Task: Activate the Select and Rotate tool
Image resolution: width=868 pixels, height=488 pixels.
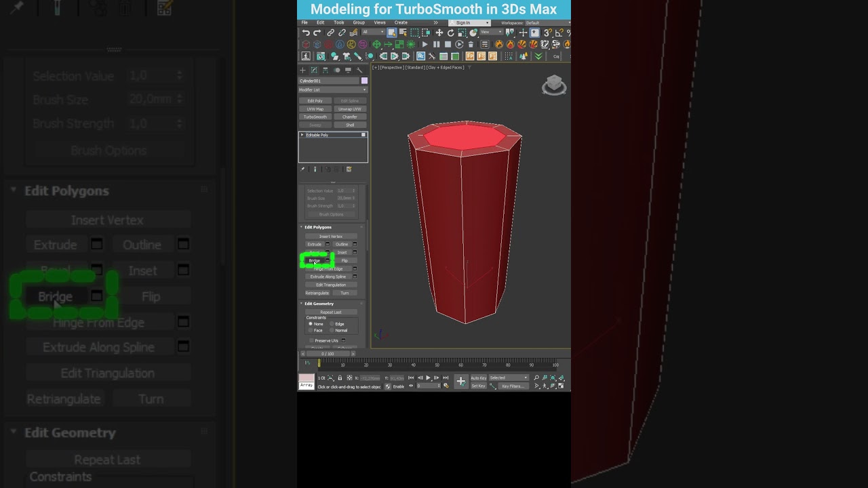Action: (451, 33)
